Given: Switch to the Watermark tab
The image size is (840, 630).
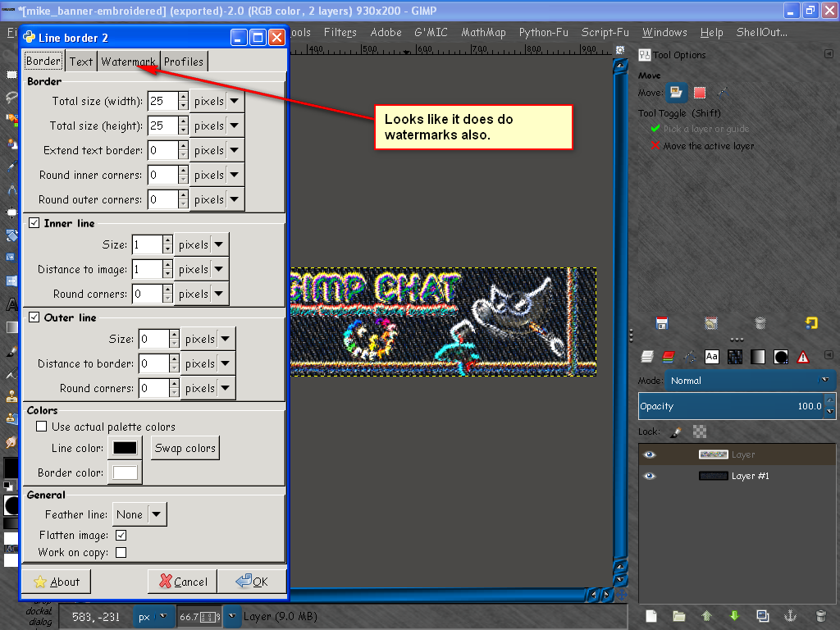Looking at the screenshot, I should click(128, 62).
